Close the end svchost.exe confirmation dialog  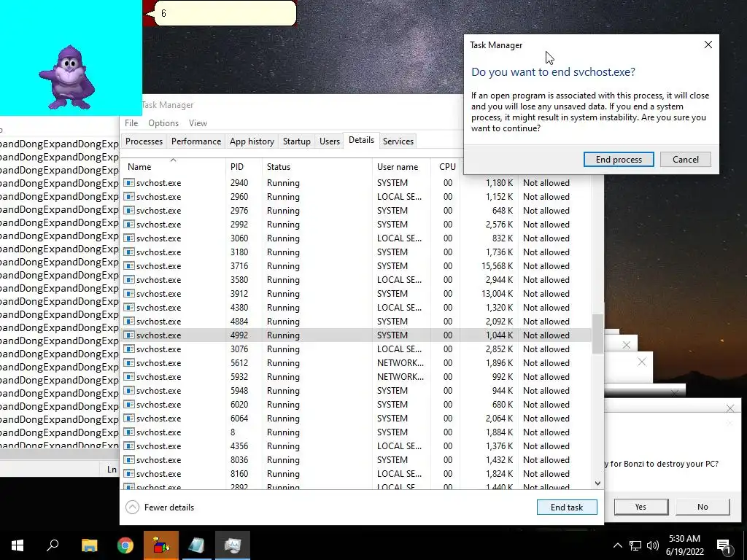point(708,44)
